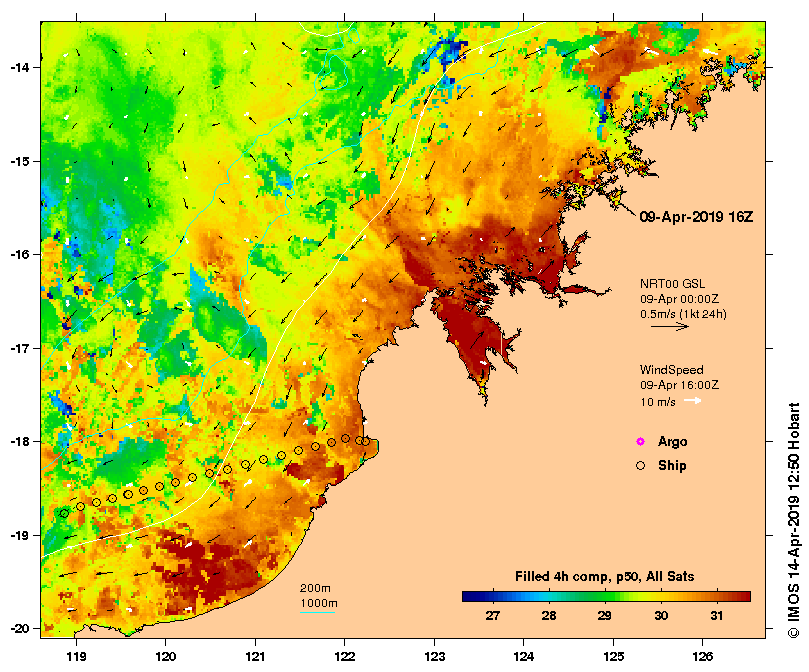Click the '09-Apr-2019 16Z' date label
809x672 pixels.
696,217
